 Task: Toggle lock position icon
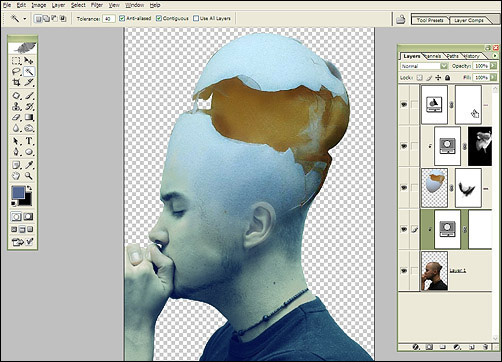[438, 78]
